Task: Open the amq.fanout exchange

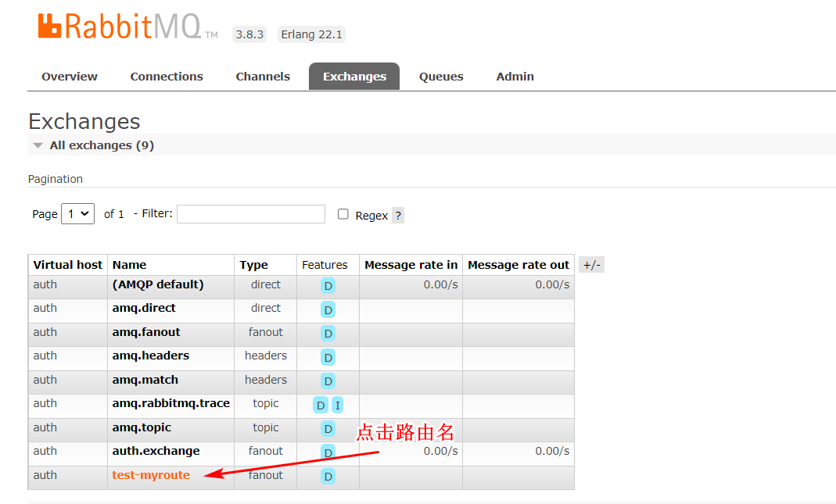Action: (146, 332)
